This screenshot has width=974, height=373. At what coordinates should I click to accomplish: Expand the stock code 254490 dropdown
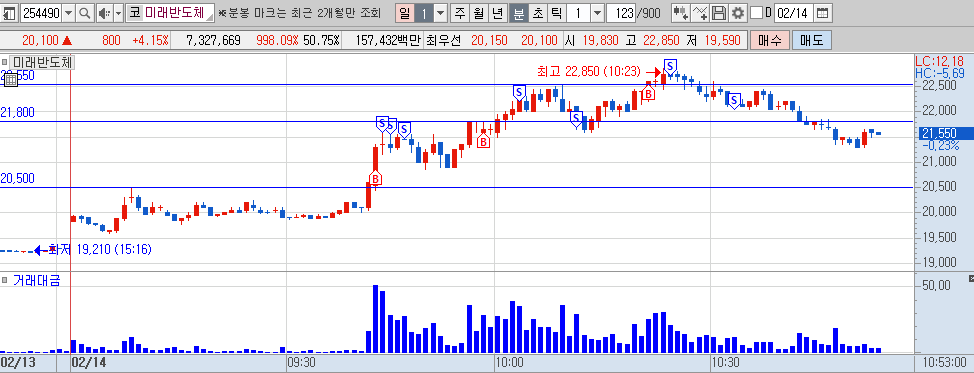68,12
